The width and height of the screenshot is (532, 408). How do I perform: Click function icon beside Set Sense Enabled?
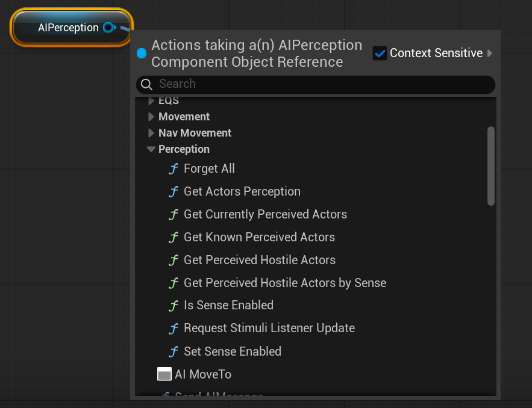pos(174,351)
